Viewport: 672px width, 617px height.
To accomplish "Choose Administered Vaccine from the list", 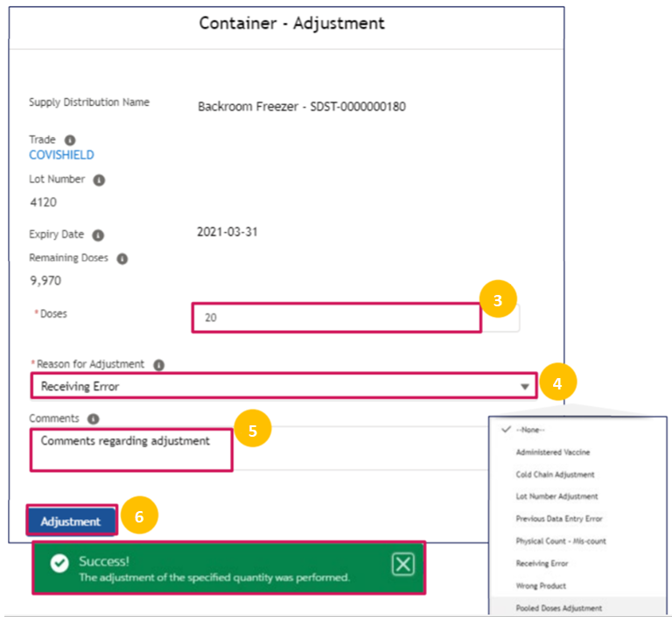I will [553, 452].
